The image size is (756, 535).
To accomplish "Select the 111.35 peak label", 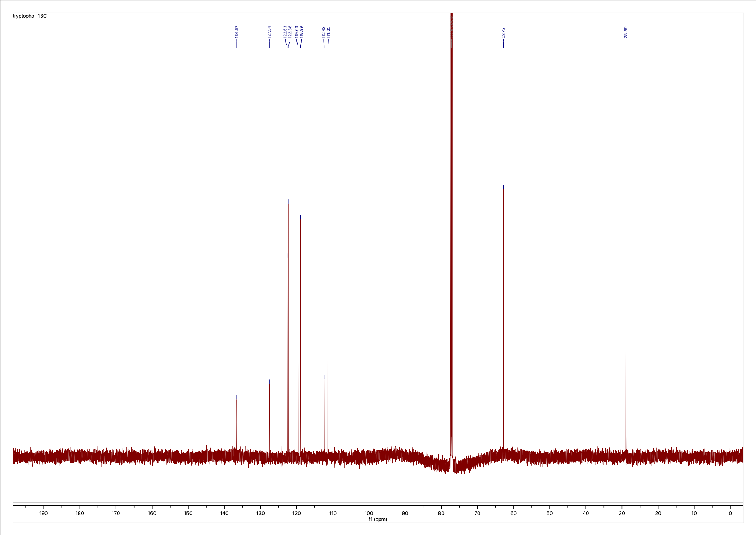I will point(328,32).
